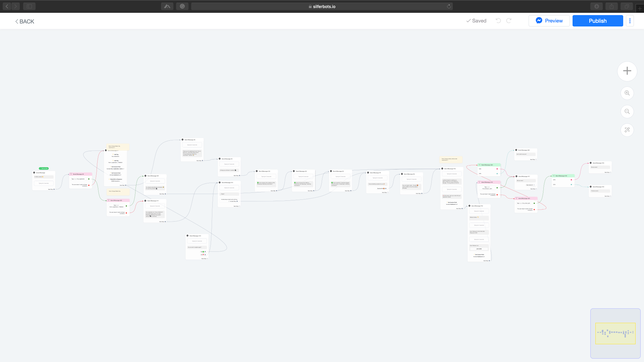Open the three-dot more options menu

point(630,21)
